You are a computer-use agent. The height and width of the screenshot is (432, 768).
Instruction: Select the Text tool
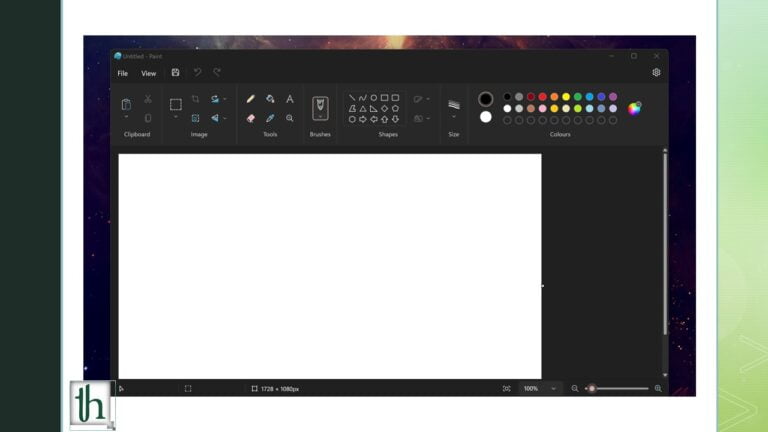coord(290,99)
